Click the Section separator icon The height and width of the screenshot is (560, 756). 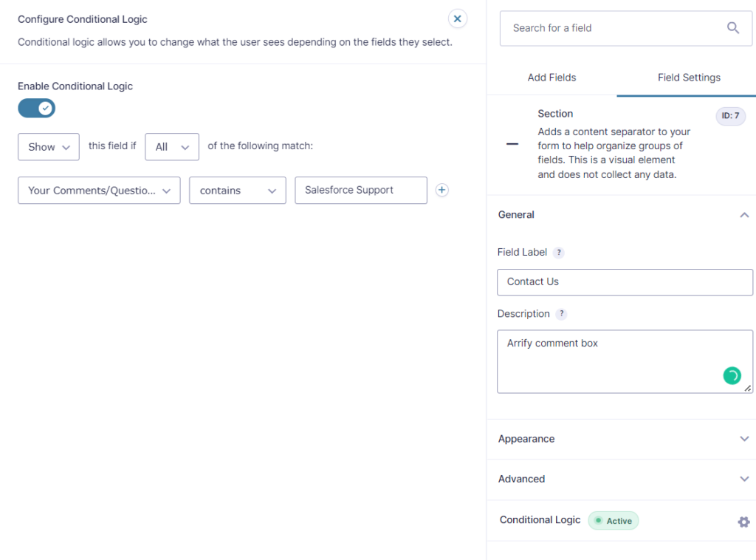(x=512, y=144)
